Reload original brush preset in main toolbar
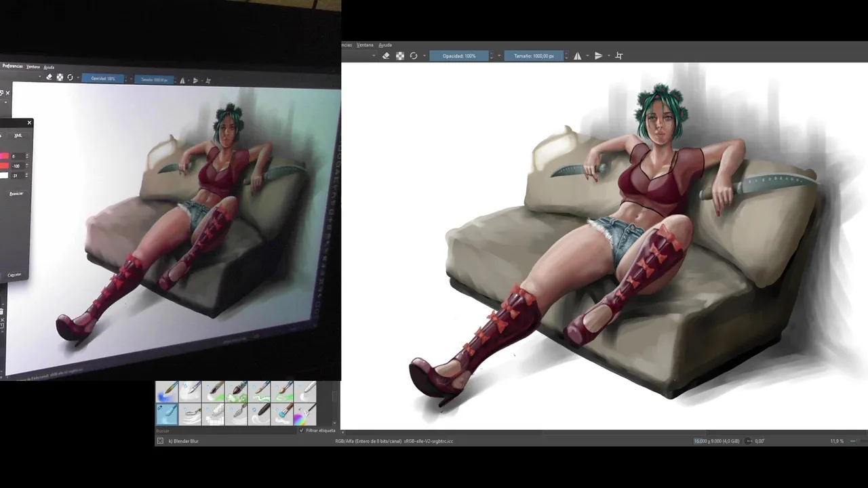 tap(414, 56)
